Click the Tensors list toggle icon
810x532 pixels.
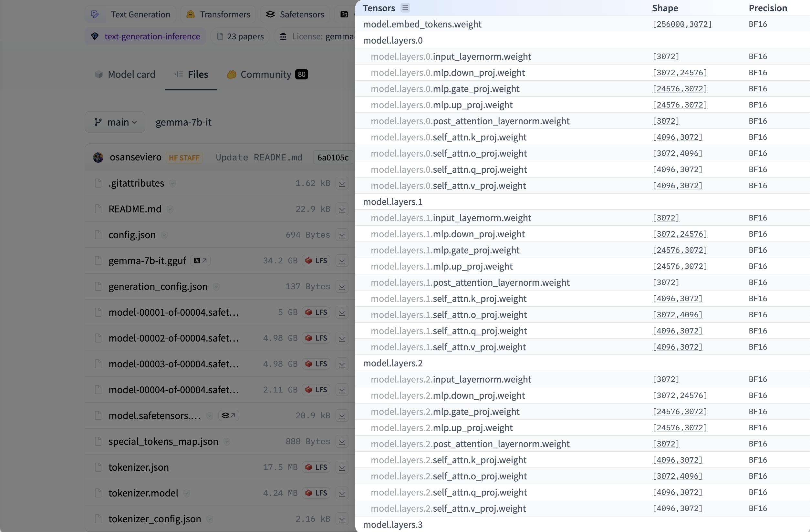405,8
